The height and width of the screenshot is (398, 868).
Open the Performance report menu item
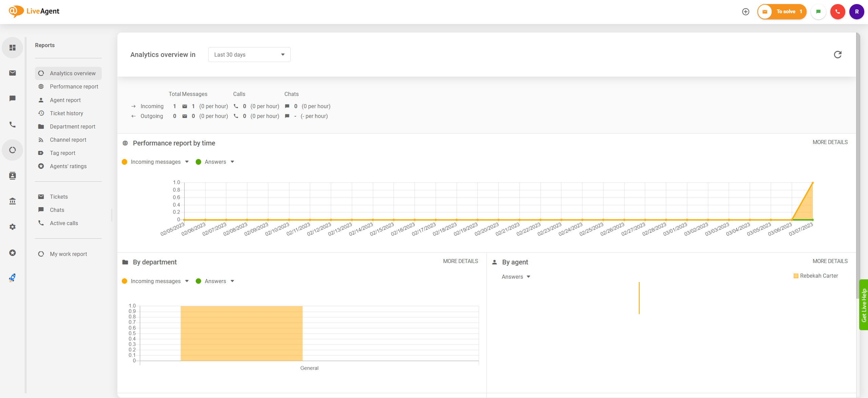pyautogui.click(x=74, y=86)
